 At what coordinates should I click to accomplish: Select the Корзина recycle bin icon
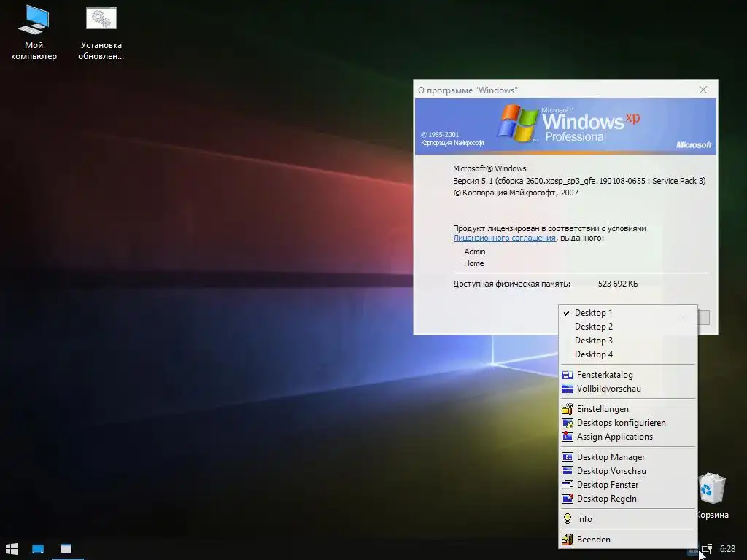712,496
